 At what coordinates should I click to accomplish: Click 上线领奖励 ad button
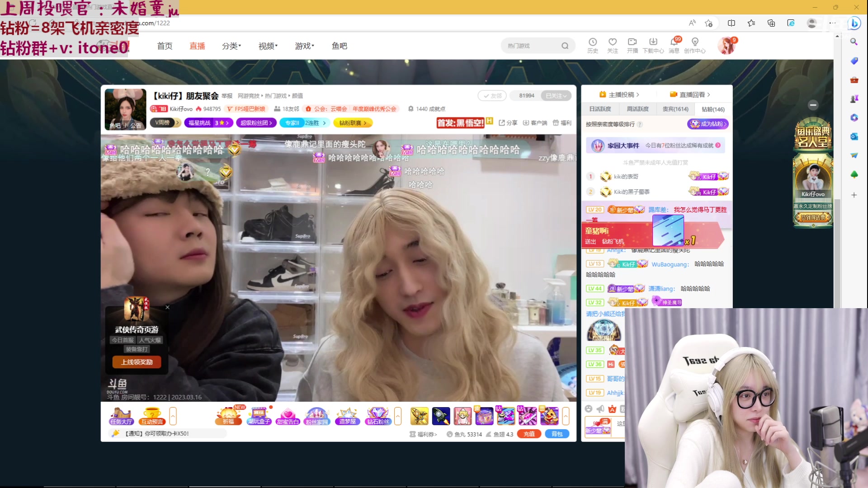[137, 362]
